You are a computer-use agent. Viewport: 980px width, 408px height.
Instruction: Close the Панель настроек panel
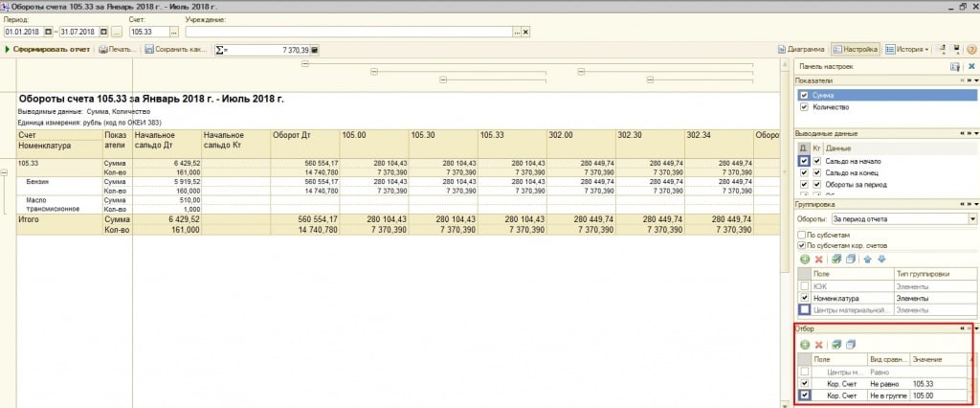tap(971, 66)
